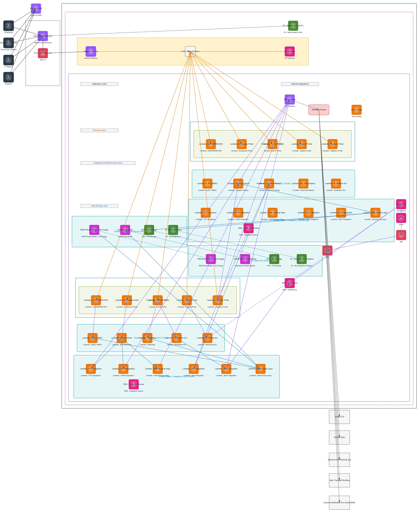Select the Suppliers user icon
Screen dimensions: 420x513
(8, 77)
